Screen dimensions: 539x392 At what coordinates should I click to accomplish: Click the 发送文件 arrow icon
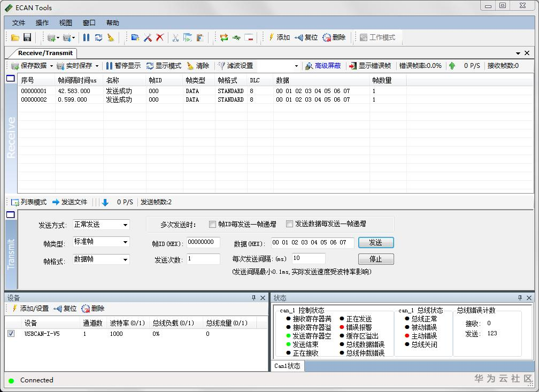pyautogui.click(x=56, y=202)
